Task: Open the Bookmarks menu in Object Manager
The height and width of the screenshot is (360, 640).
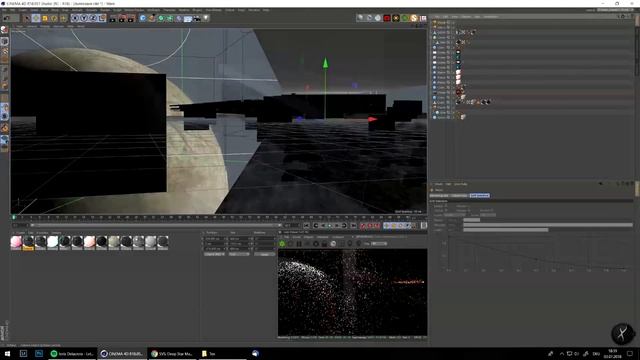Action: pyautogui.click(x=491, y=17)
